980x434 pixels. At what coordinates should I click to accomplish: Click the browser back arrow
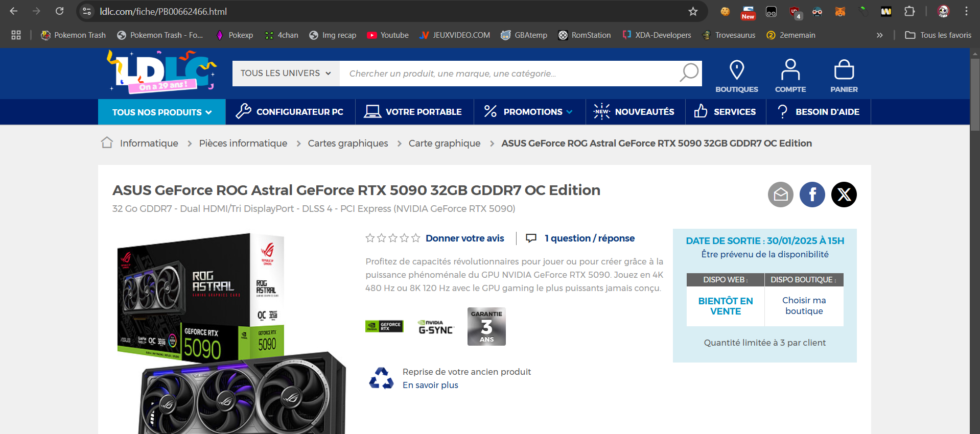pos(14,11)
